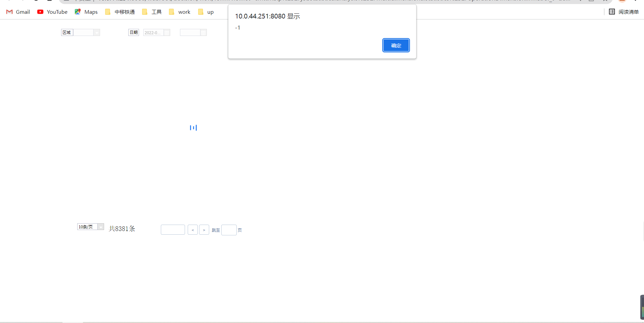The width and height of the screenshot is (644, 323).
Task: Expand the 10条/页 page size dropdown
Action: point(101,227)
